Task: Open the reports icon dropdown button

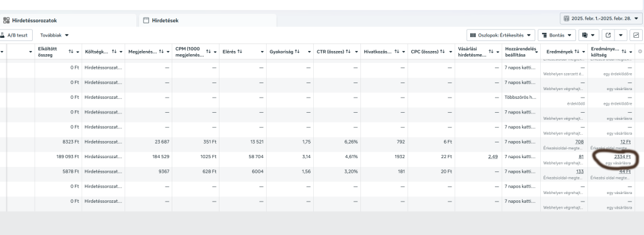Action: tap(589, 35)
